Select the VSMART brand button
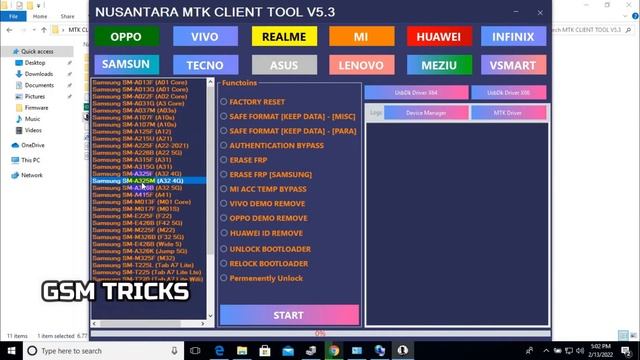The height and width of the screenshot is (360, 640). [x=513, y=64]
